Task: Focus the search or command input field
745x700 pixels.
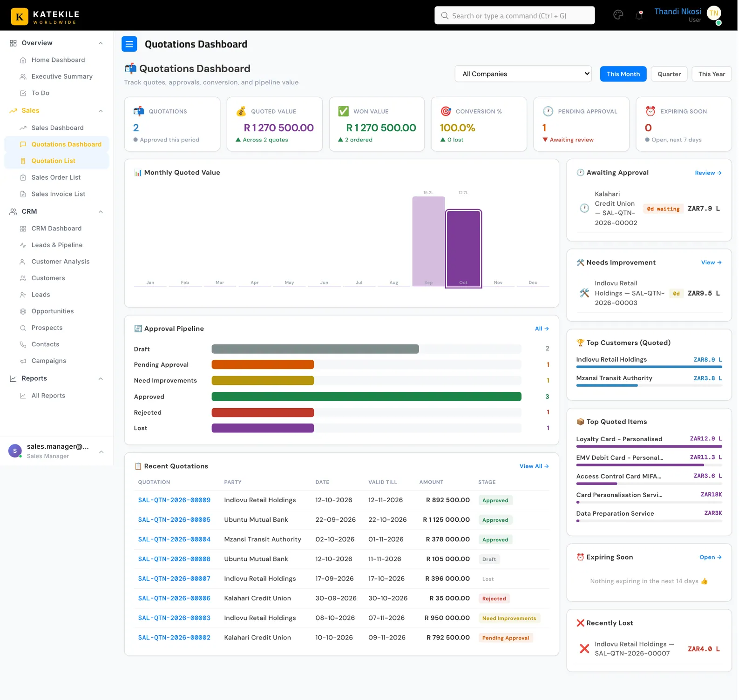Action: [515, 15]
